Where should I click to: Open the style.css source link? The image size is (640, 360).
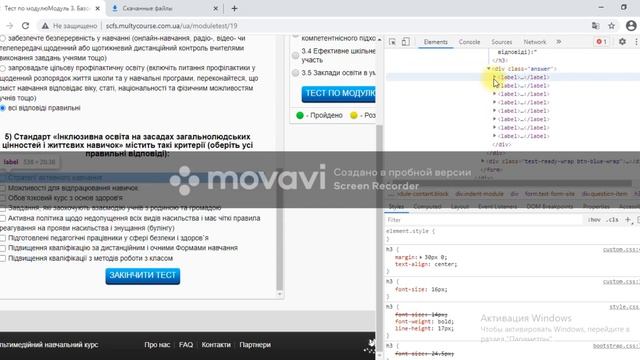point(624,307)
